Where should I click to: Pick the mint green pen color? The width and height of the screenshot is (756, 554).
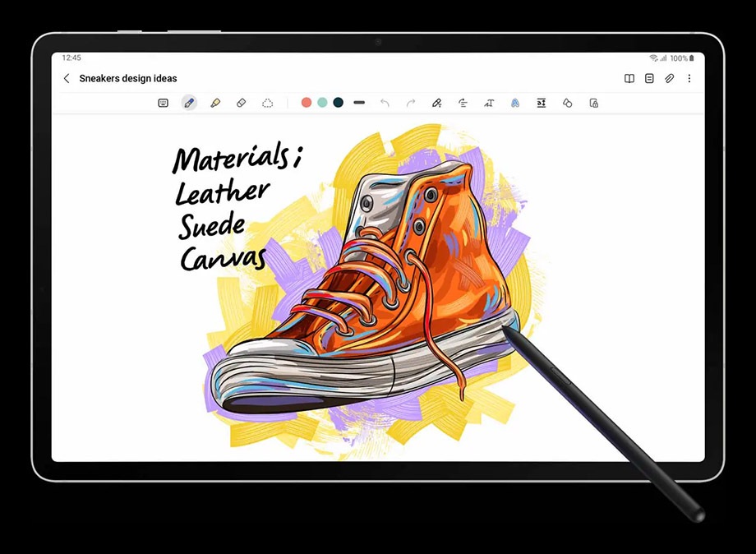pos(322,103)
